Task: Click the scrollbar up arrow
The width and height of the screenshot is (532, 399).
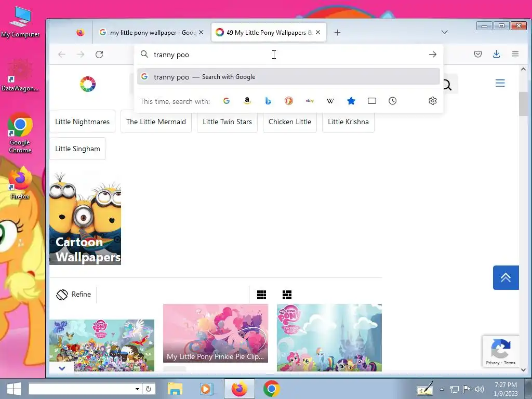Action: click(x=523, y=69)
